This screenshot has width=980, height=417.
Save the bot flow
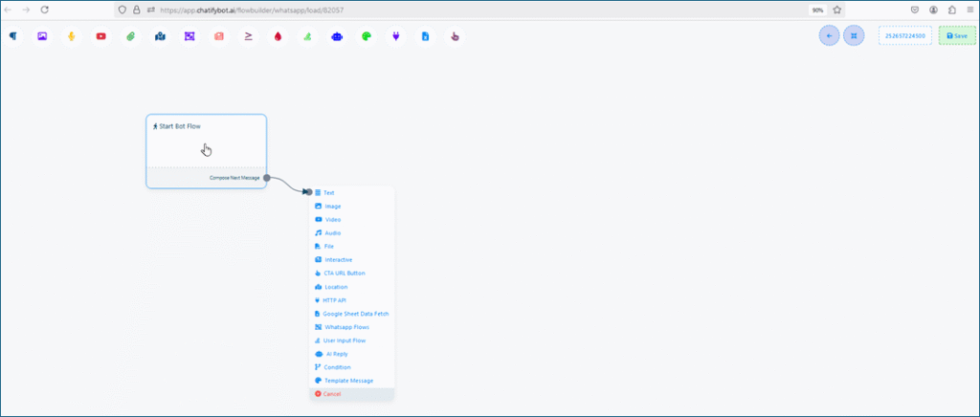pos(957,35)
